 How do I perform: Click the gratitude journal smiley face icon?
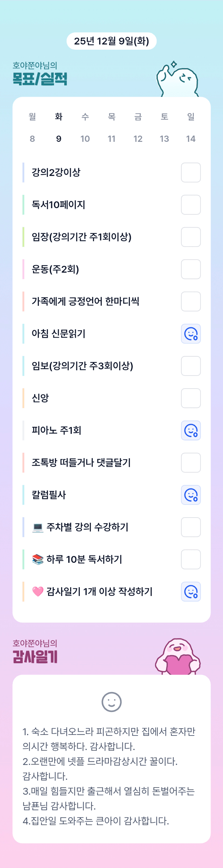(112, 702)
